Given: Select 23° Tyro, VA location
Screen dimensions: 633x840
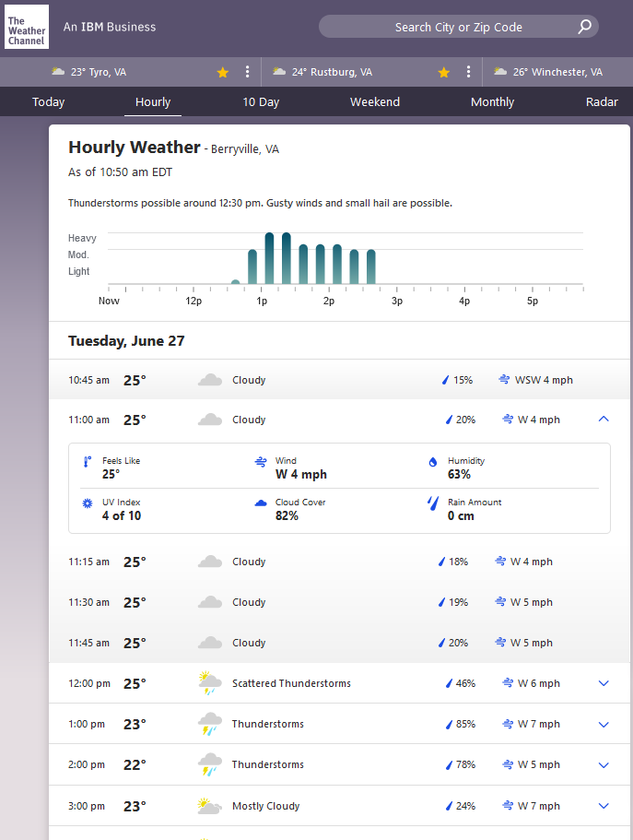Looking at the screenshot, I should (x=99, y=72).
